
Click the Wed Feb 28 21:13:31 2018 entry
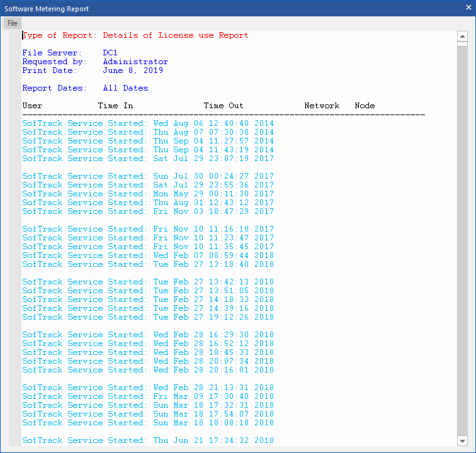click(x=148, y=388)
